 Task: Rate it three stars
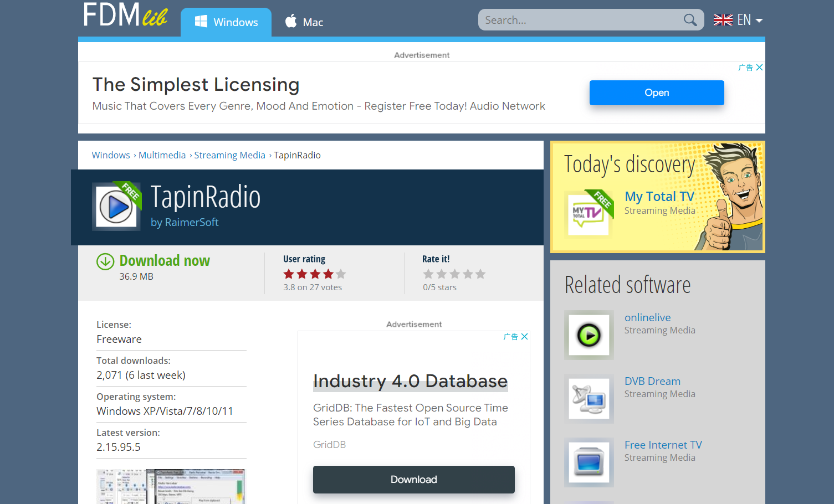coord(455,274)
